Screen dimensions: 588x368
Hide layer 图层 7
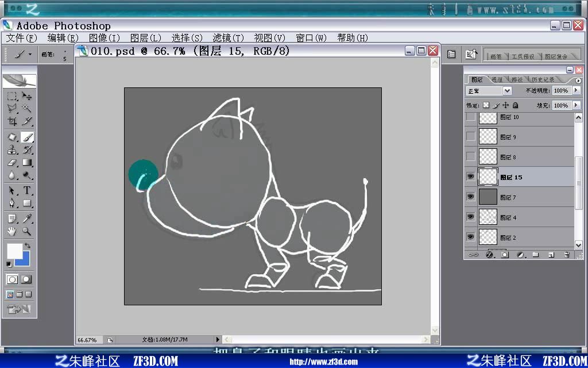point(471,197)
